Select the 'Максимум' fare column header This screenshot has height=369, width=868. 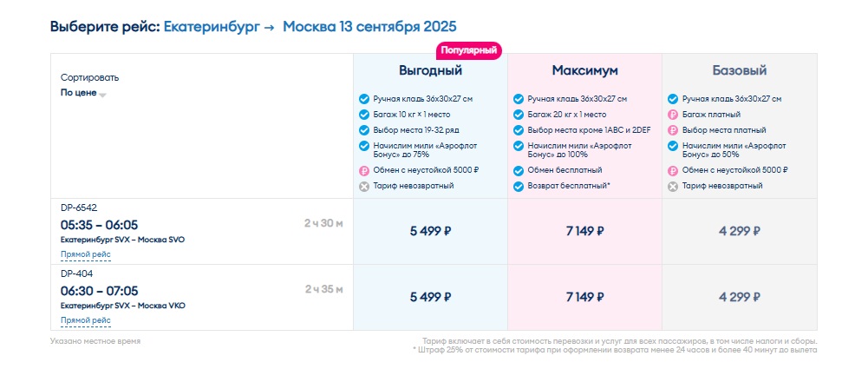[584, 71]
